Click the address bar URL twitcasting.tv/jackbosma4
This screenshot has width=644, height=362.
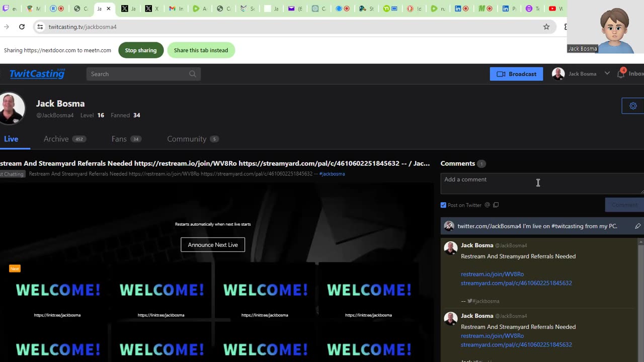[83, 27]
